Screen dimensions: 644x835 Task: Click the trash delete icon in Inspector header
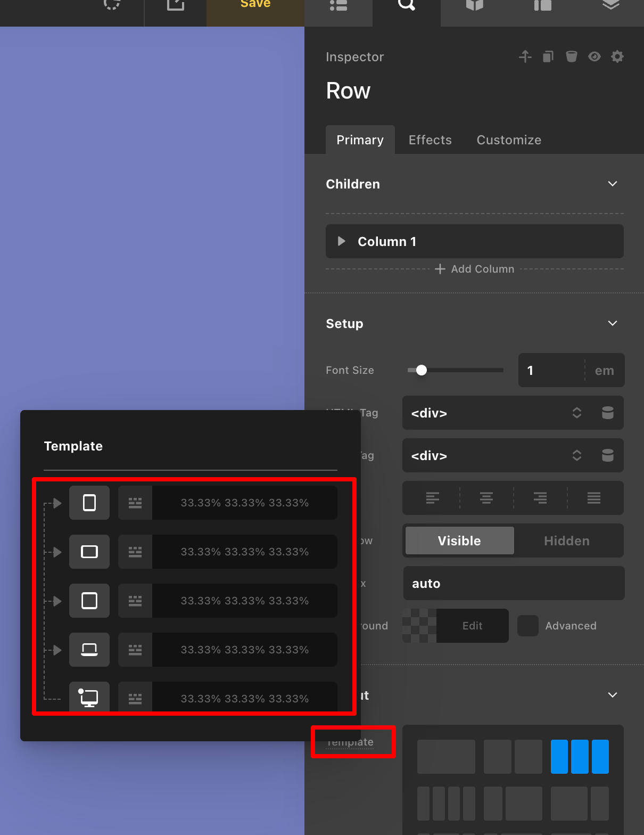[x=571, y=56]
